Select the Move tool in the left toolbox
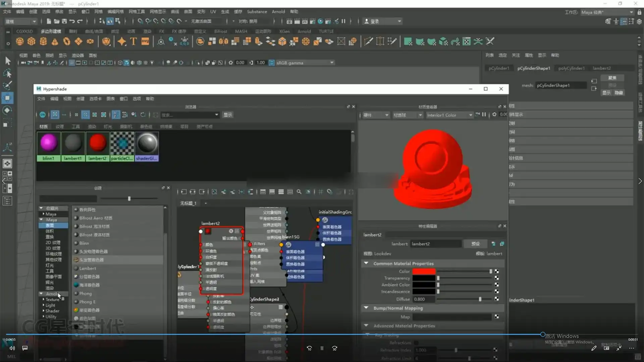The height and width of the screenshot is (362, 644). coord(7,98)
